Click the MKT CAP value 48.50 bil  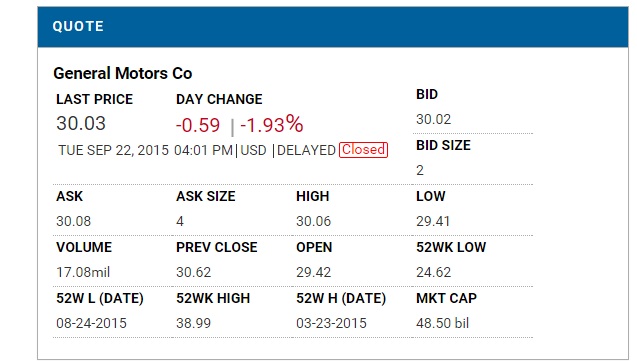coord(442,323)
